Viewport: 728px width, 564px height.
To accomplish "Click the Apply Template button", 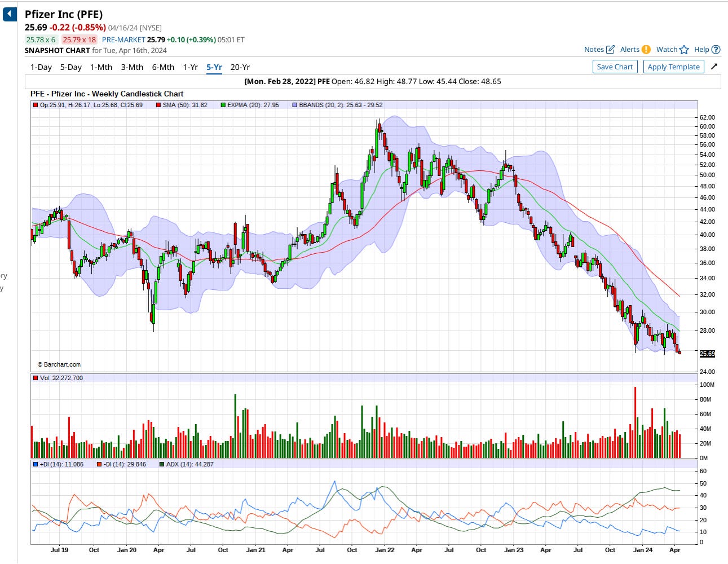I will point(673,67).
